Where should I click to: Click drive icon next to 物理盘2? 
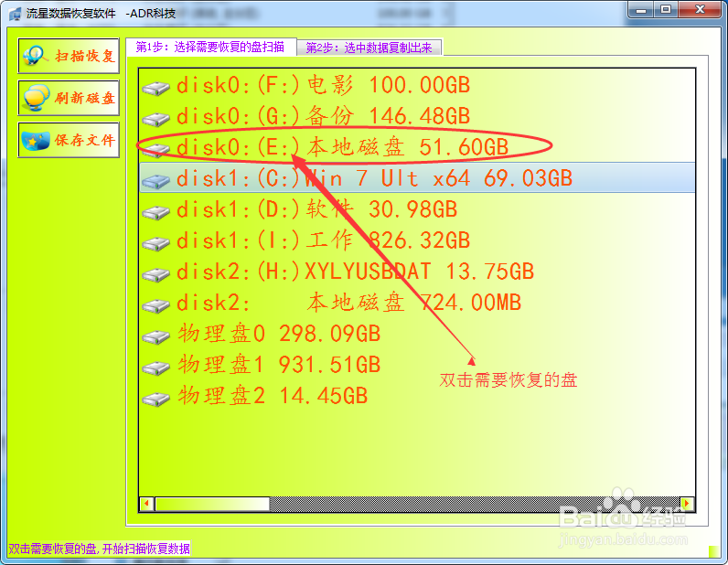point(156,400)
